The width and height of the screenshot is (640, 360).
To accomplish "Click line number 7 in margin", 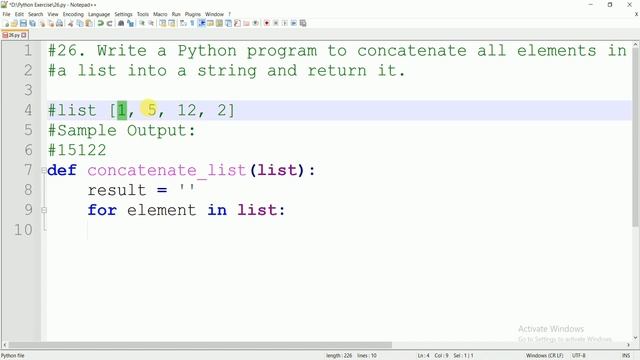I will 28,170.
